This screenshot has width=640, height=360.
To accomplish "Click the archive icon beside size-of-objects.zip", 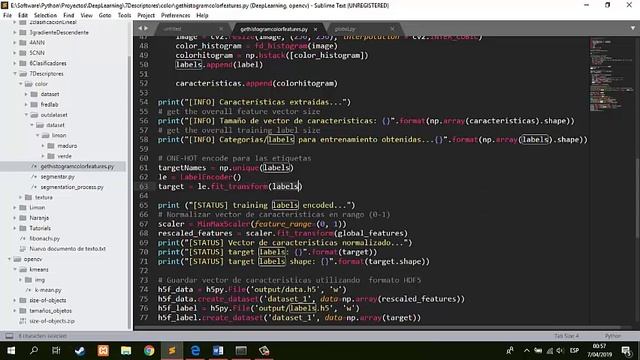I will 23,321.
